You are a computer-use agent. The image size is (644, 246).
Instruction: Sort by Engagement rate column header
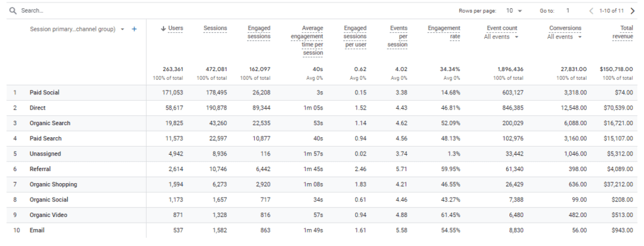tap(444, 33)
